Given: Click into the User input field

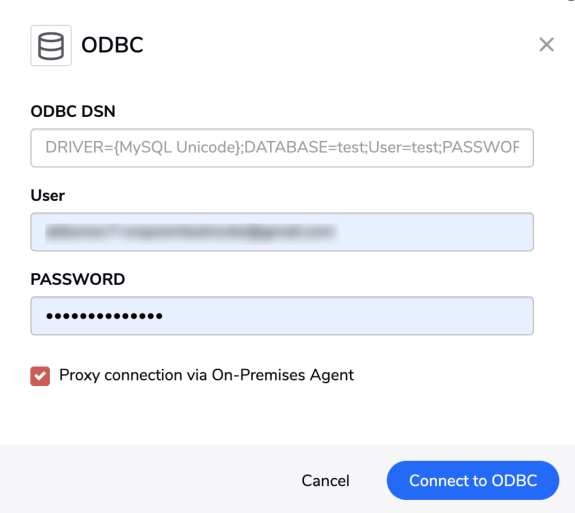Looking at the screenshot, I should (x=282, y=232).
